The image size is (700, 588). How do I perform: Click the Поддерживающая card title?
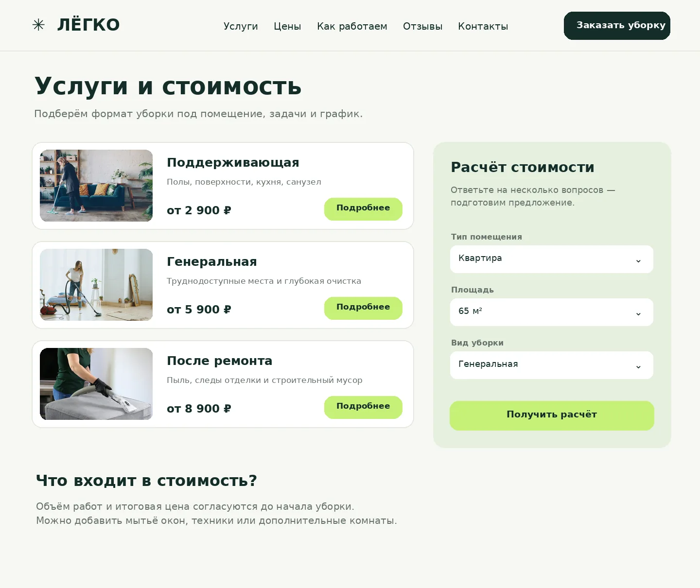tap(233, 162)
